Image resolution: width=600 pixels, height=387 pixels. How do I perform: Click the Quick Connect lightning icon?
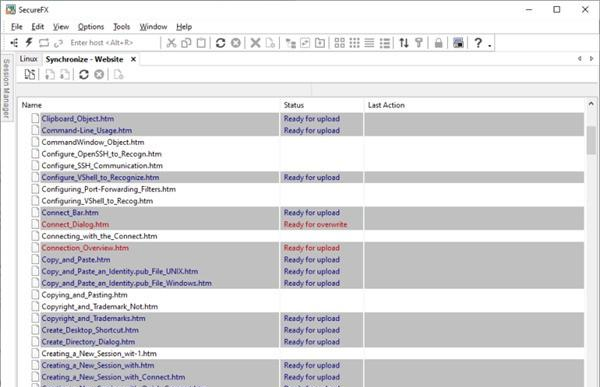tap(29, 42)
